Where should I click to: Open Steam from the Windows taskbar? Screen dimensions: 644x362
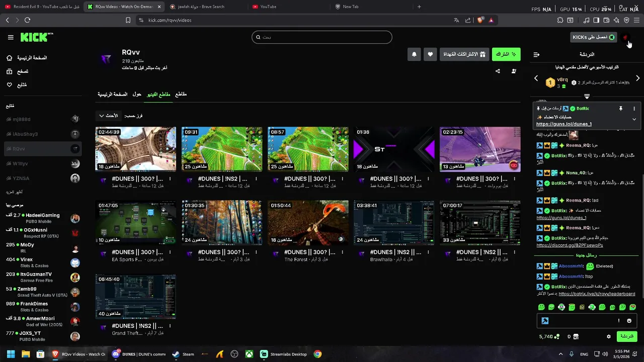pos(183,354)
